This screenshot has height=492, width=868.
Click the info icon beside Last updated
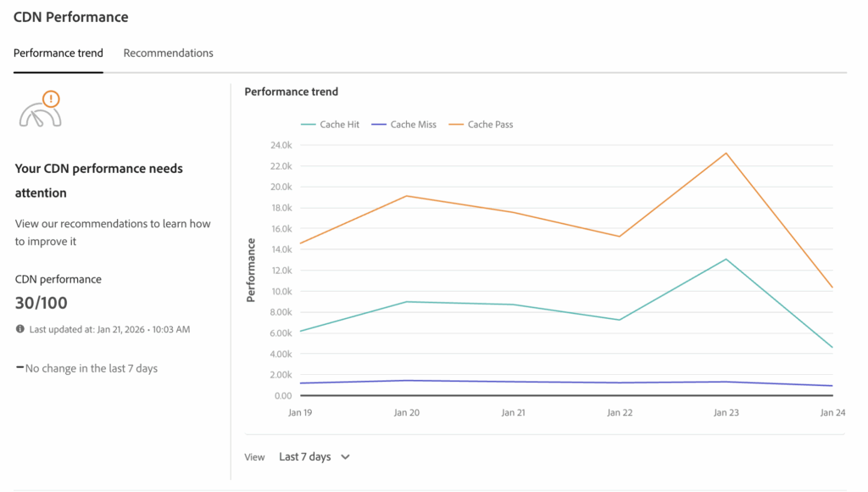click(x=20, y=329)
